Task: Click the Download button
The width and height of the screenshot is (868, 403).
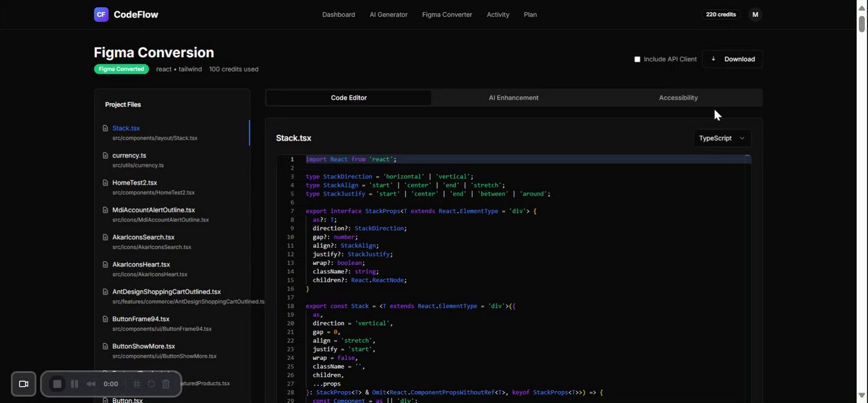Action: point(733,59)
